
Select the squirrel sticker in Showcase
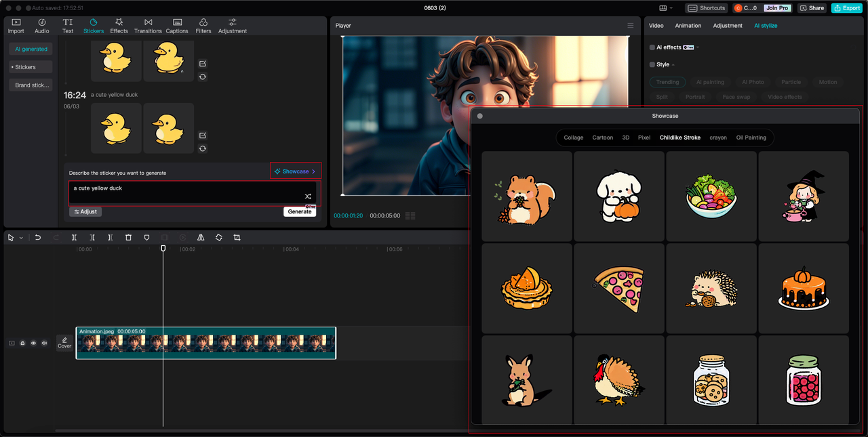[527, 196]
